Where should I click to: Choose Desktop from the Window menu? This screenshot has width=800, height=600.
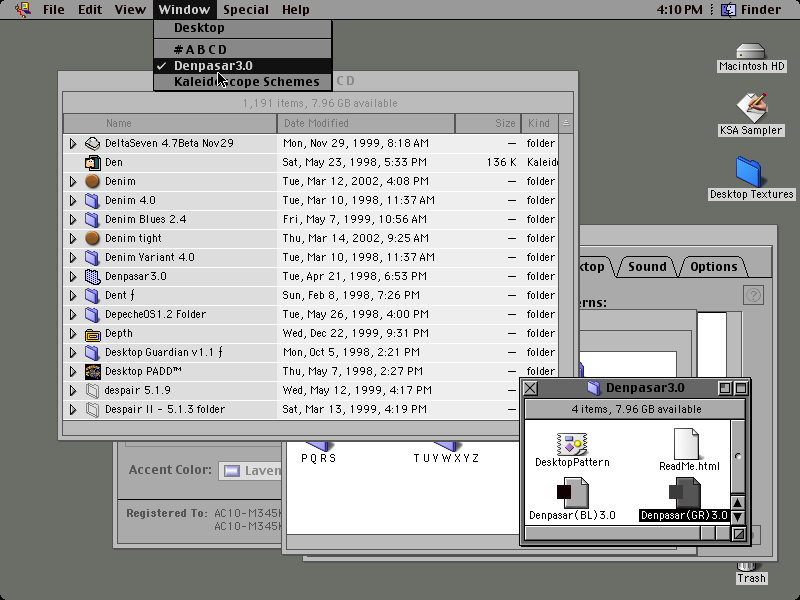click(x=243, y=28)
